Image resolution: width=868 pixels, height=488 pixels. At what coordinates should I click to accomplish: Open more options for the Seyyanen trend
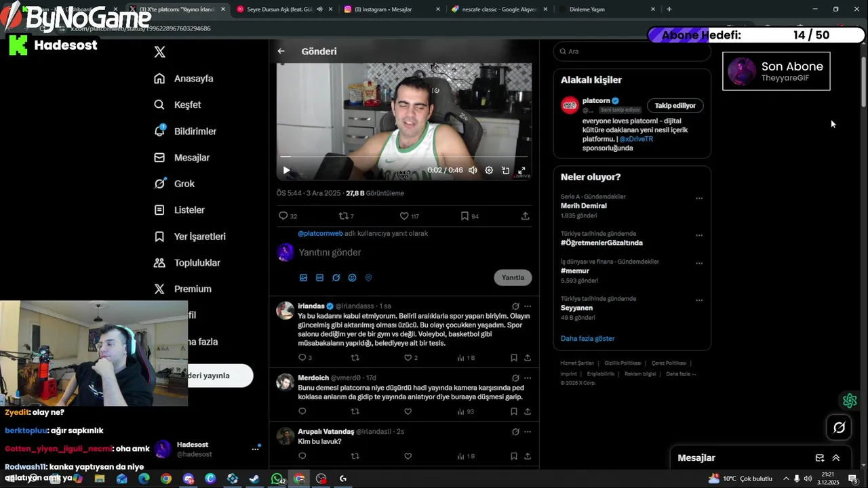699,300
